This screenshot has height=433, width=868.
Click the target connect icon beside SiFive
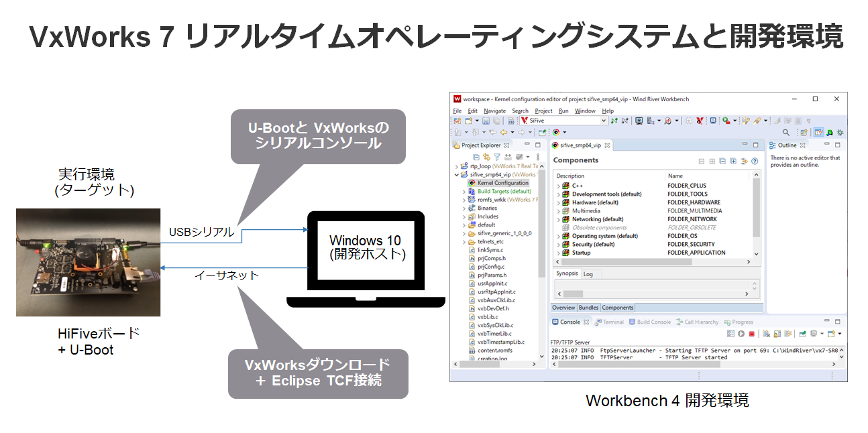614,121
